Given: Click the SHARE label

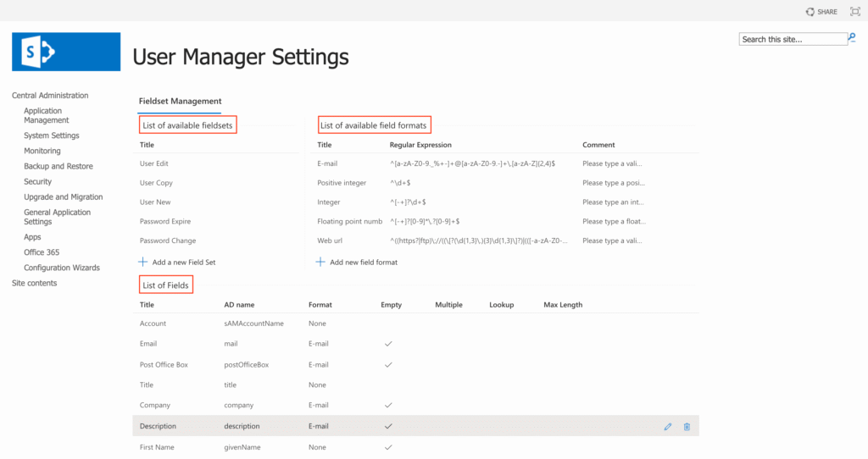Looking at the screenshot, I should coord(827,12).
